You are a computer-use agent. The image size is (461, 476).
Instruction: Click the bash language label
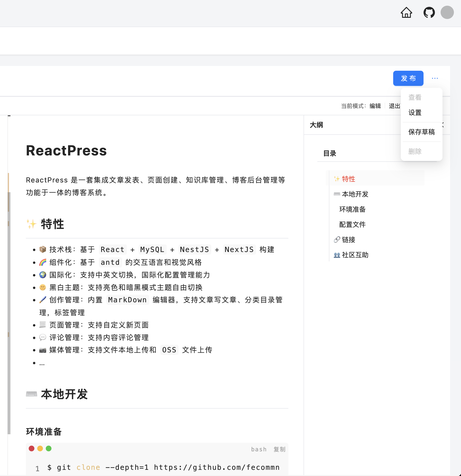(x=258, y=449)
